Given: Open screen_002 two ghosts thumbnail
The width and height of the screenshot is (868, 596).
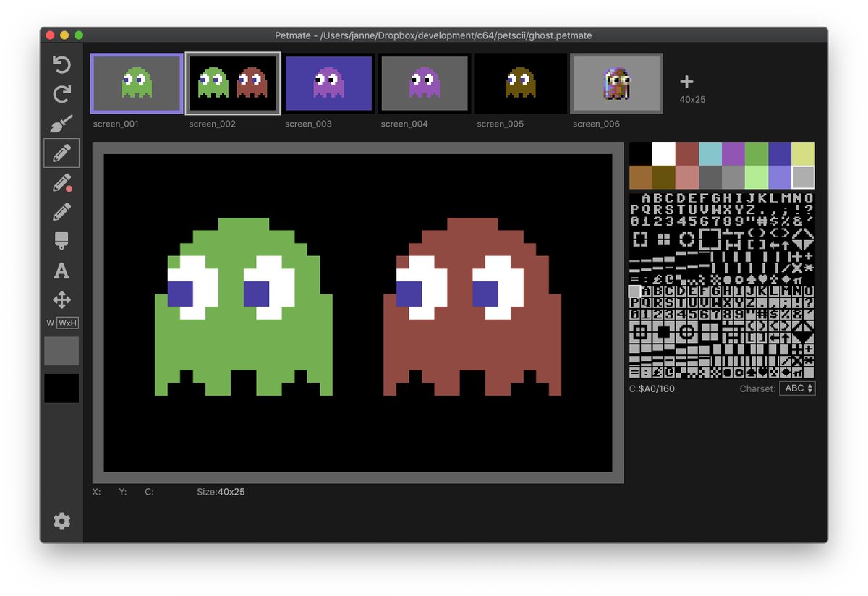Looking at the screenshot, I should pos(233,83).
